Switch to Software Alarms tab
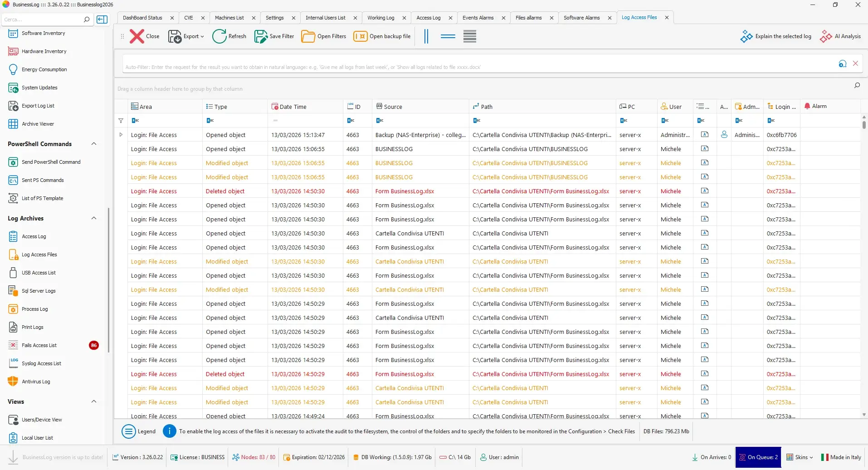Screen dimensions: 868x470 (581, 18)
